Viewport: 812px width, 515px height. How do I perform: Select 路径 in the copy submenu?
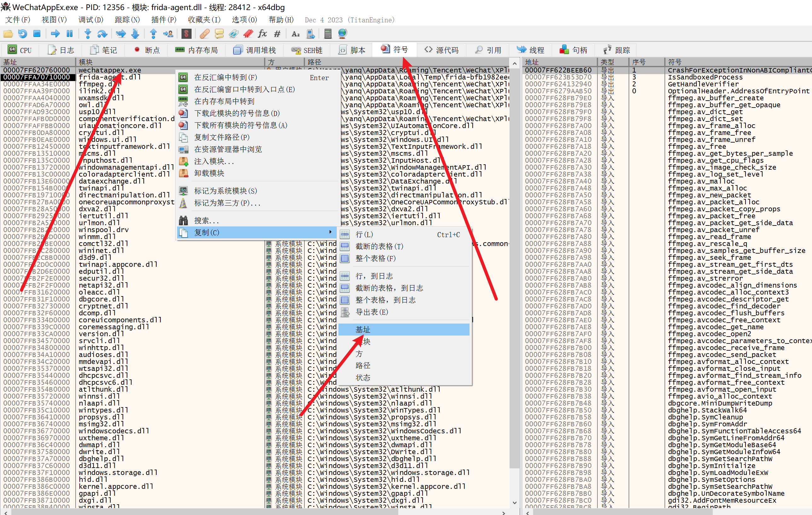[x=404, y=366]
